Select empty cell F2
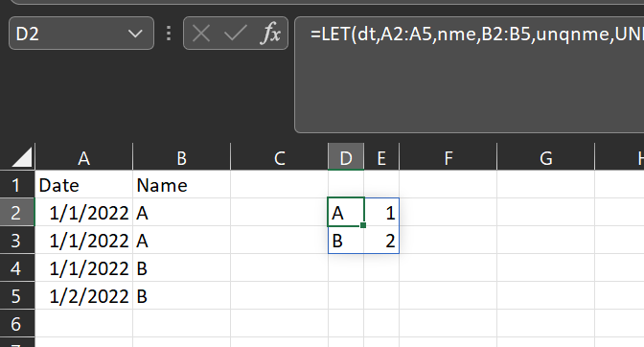The image size is (644, 347). click(x=448, y=212)
